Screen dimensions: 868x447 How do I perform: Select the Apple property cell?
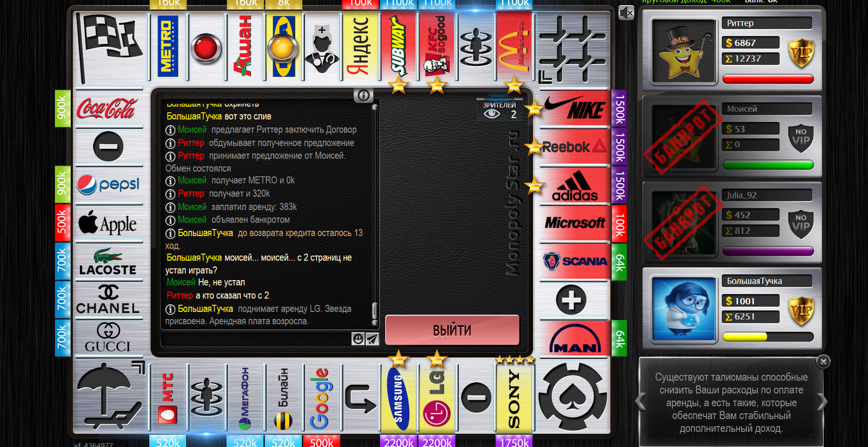point(108,223)
